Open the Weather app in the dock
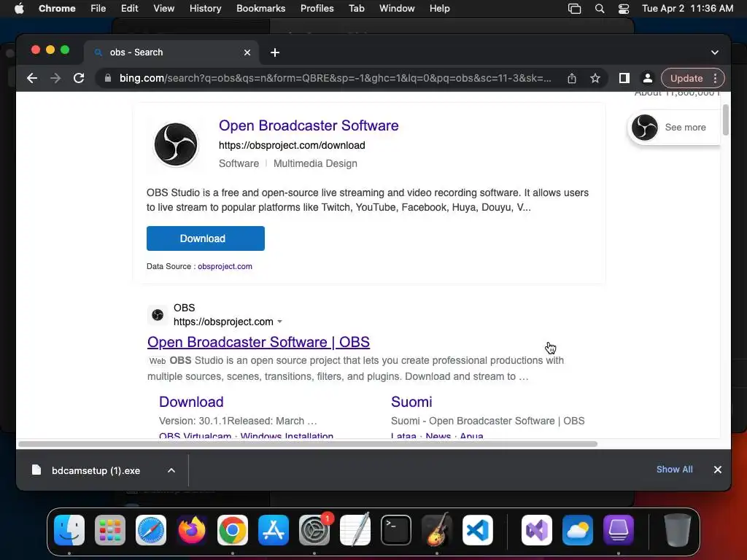The height and width of the screenshot is (560, 747). (578, 530)
